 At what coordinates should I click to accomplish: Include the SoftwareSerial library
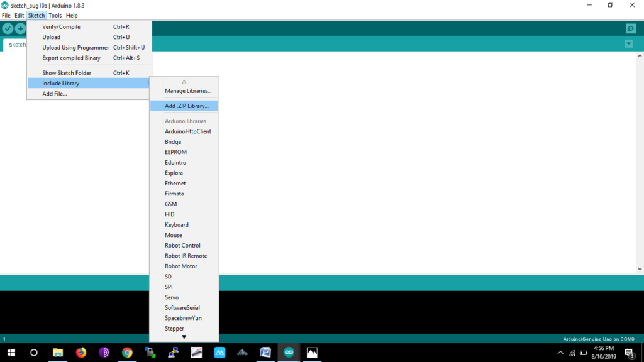184,307
